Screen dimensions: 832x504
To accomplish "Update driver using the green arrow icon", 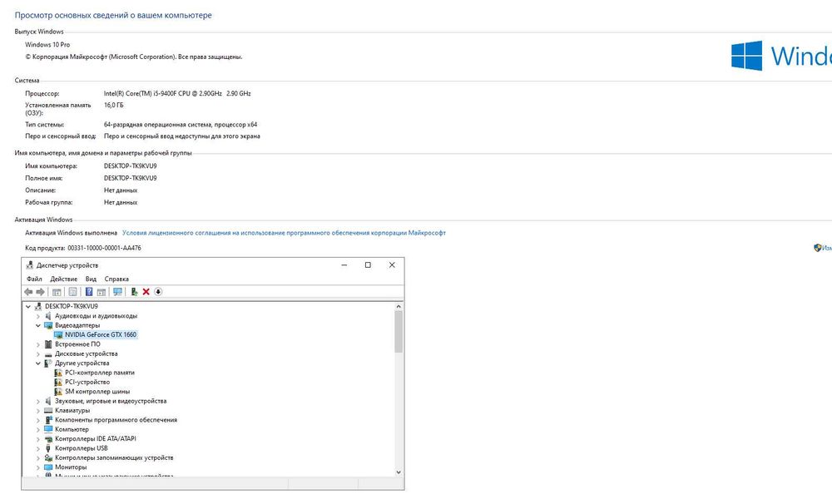I will pos(134,292).
